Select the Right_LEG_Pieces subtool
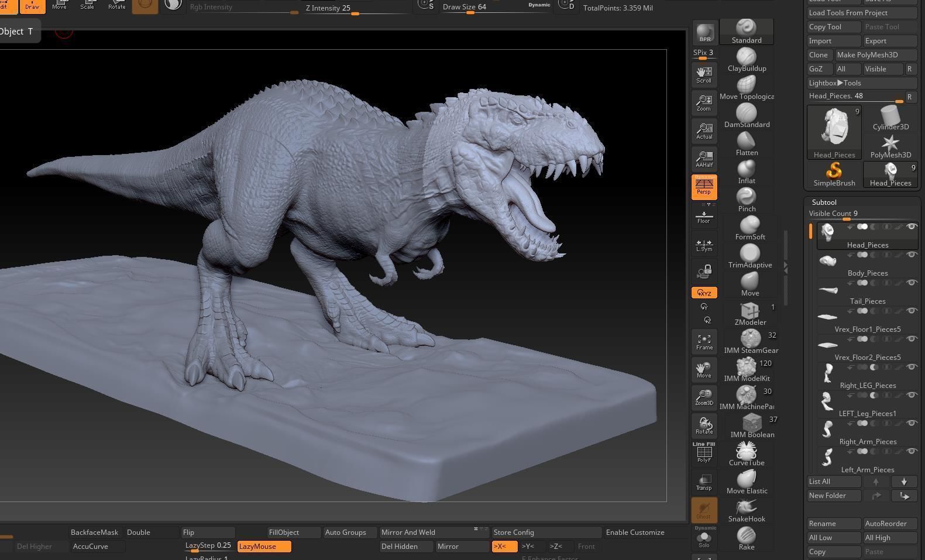This screenshot has width=925, height=560. pos(867,377)
